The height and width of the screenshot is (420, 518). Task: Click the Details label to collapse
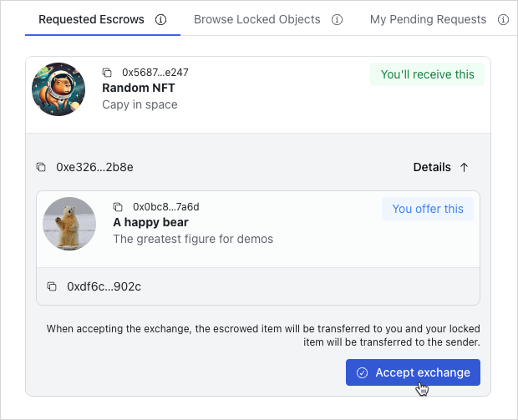(x=432, y=167)
